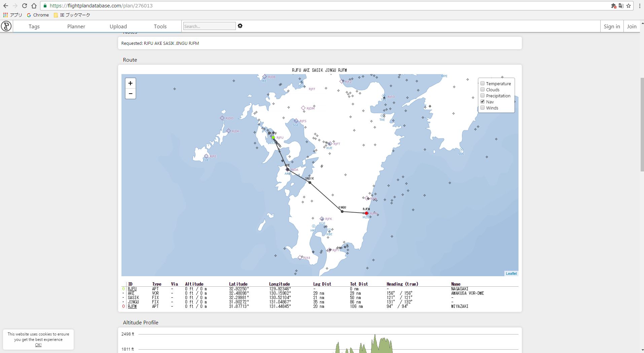The width and height of the screenshot is (644, 353).
Task: Click the Heading (true) column header
Action: tap(402, 284)
